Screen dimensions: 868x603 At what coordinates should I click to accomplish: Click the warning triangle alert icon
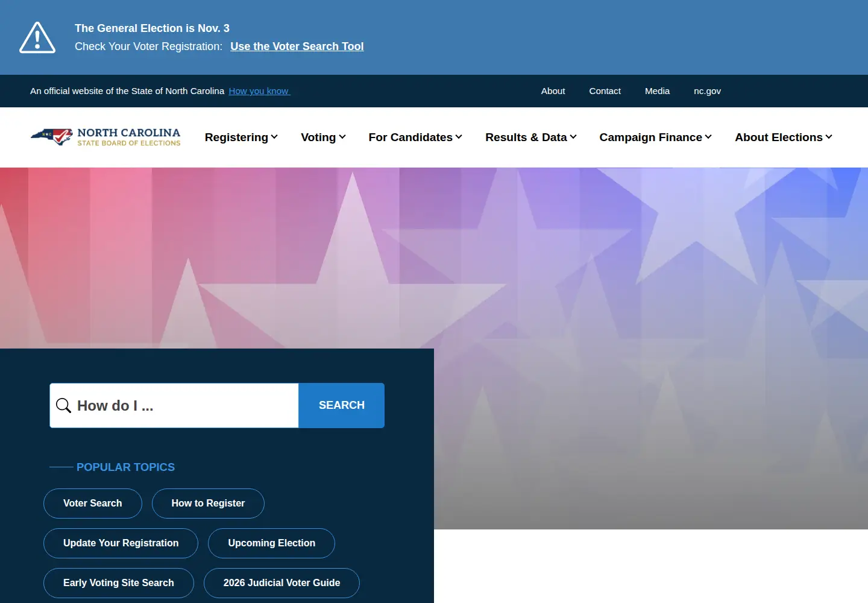click(37, 37)
